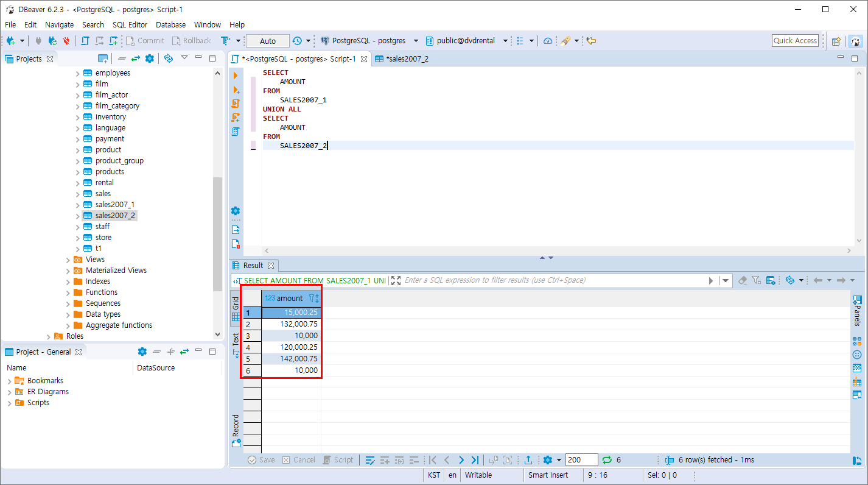Viewport: 868px width, 485px height.
Task: Click ER Diagrams in project panel
Action: point(47,392)
